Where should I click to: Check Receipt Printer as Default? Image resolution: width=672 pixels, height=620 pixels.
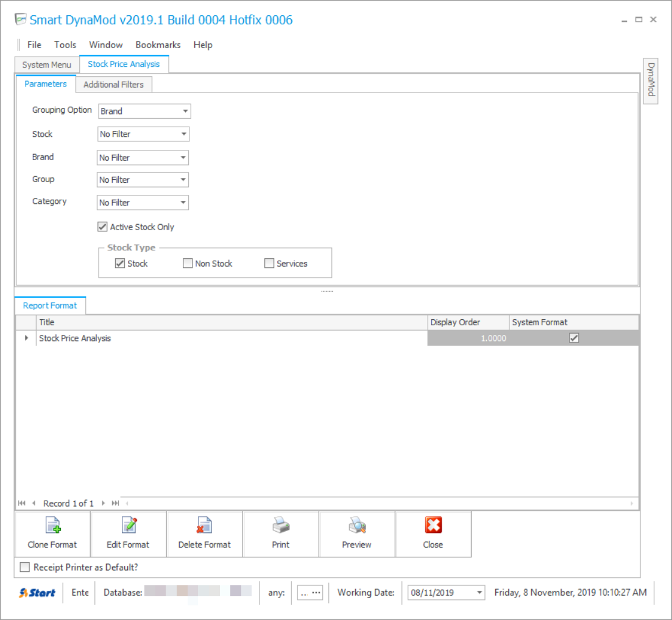(25, 567)
